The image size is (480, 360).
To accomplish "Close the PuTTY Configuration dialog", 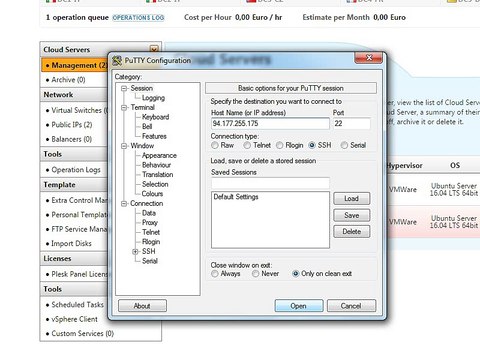I will (369, 58).
